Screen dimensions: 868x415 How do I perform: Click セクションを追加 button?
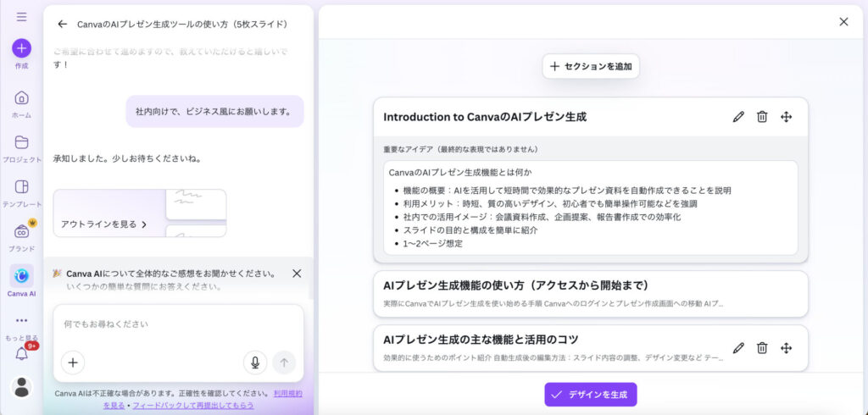point(591,66)
